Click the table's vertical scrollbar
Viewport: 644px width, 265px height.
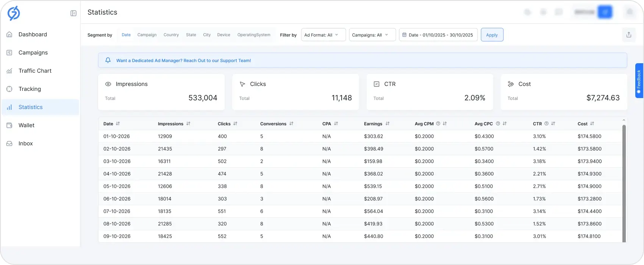624,183
